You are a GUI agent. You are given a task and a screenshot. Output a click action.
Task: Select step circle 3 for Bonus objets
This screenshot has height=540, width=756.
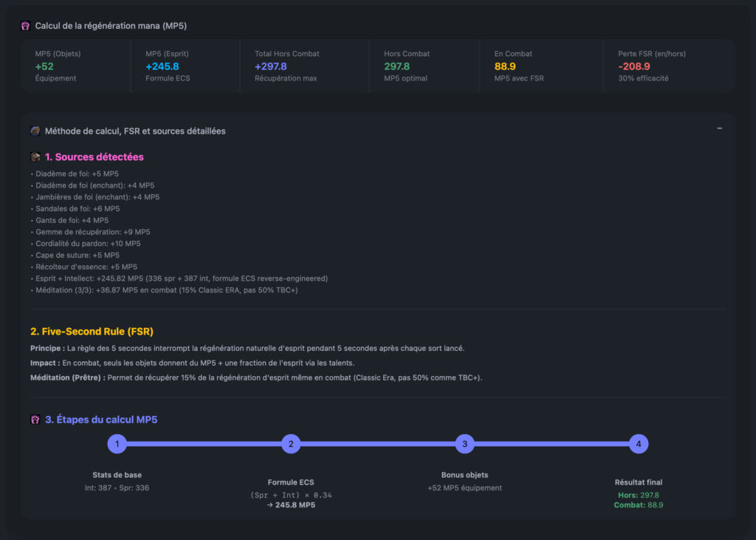click(x=464, y=444)
